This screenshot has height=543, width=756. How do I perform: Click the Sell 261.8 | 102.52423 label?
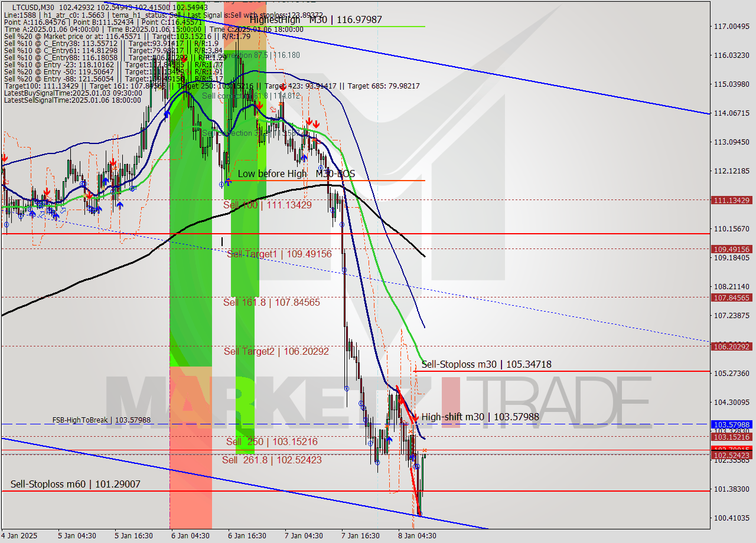272,460
